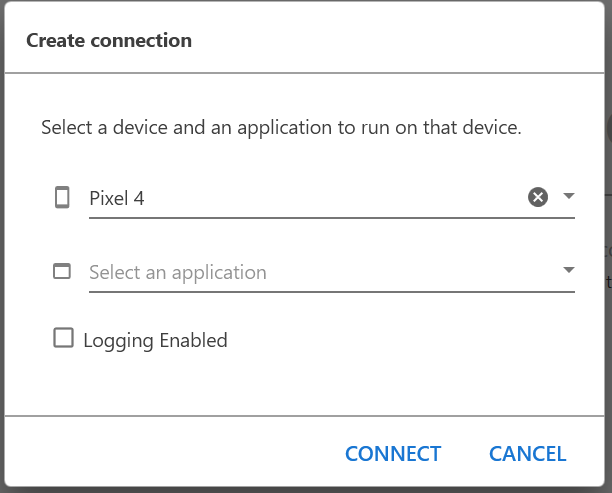The height and width of the screenshot is (493, 612).
Task: Enable the Logging Enabled checkbox
Action: (64, 338)
